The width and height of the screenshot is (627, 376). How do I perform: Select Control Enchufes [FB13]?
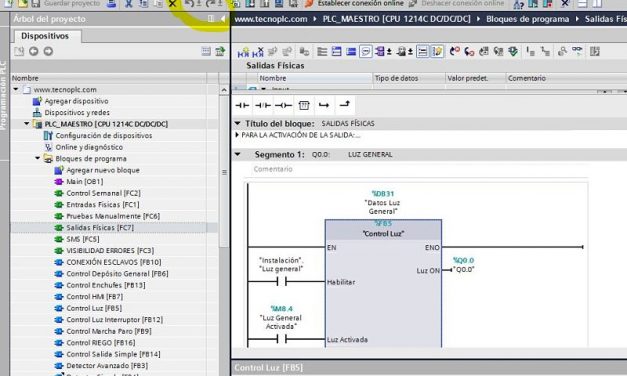pos(106,285)
